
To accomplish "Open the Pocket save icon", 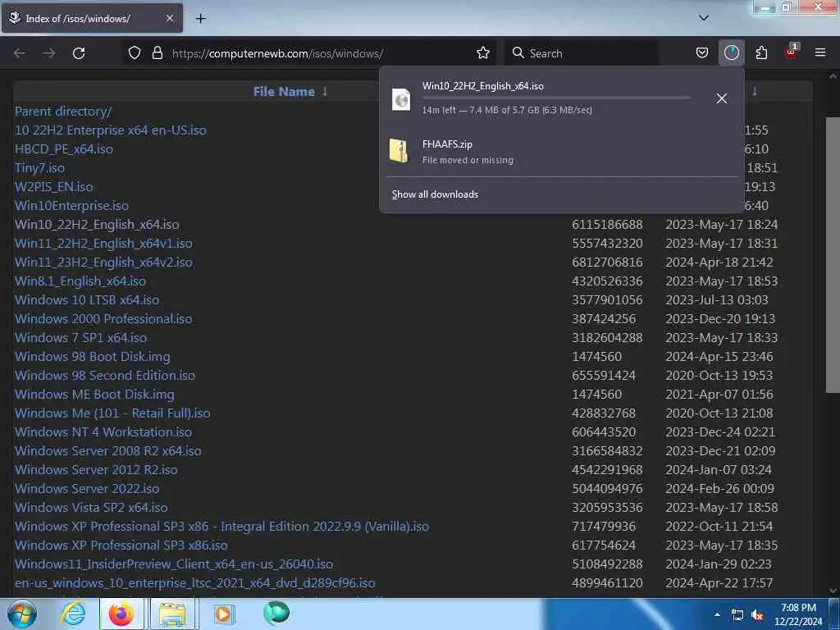I will point(702,52).
